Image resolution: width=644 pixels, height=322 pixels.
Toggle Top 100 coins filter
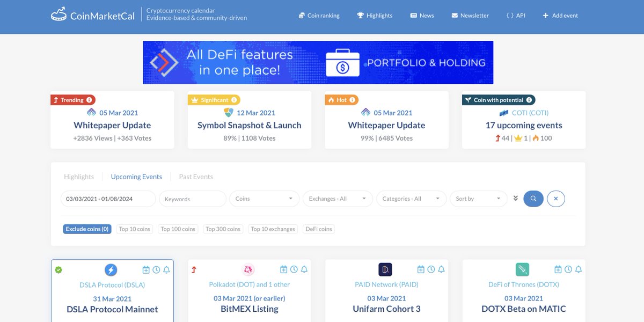pos(178,229)
